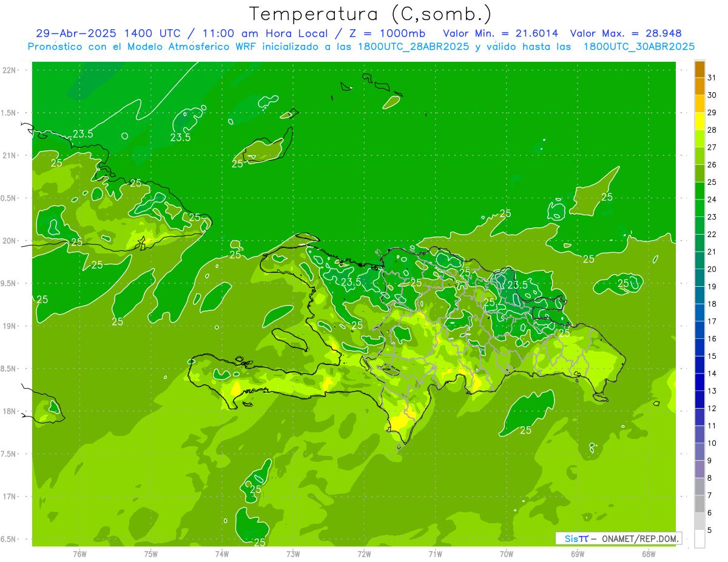The width and height of the screenshot is (728, 562).
Task: Click the 76W longitude axis label
Action: (79, 554)
